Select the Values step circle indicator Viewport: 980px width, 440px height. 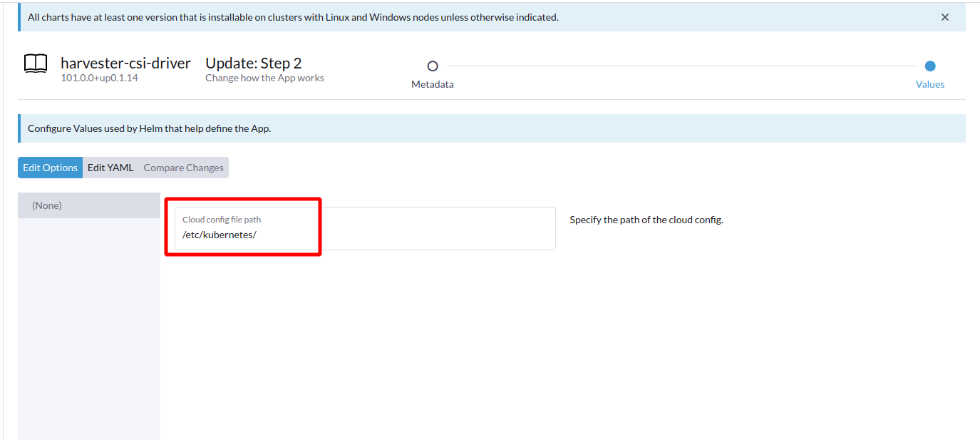pos(929,66)
